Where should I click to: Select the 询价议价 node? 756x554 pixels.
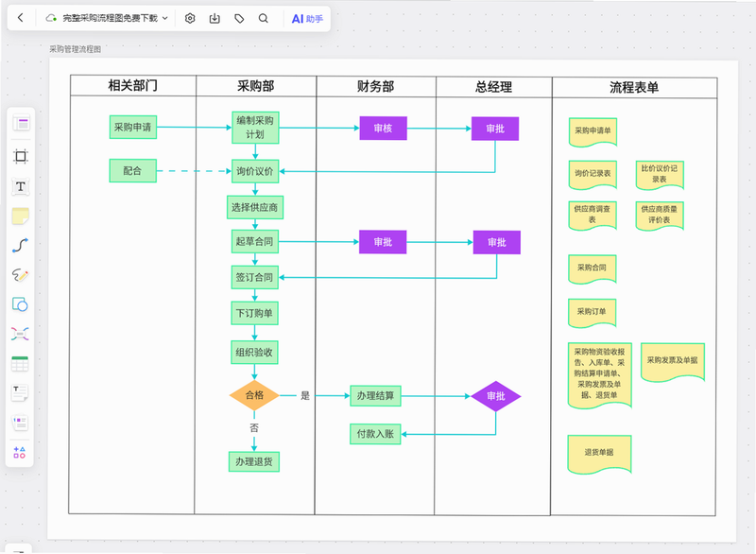pyautogui.click(x=255, y=171)
